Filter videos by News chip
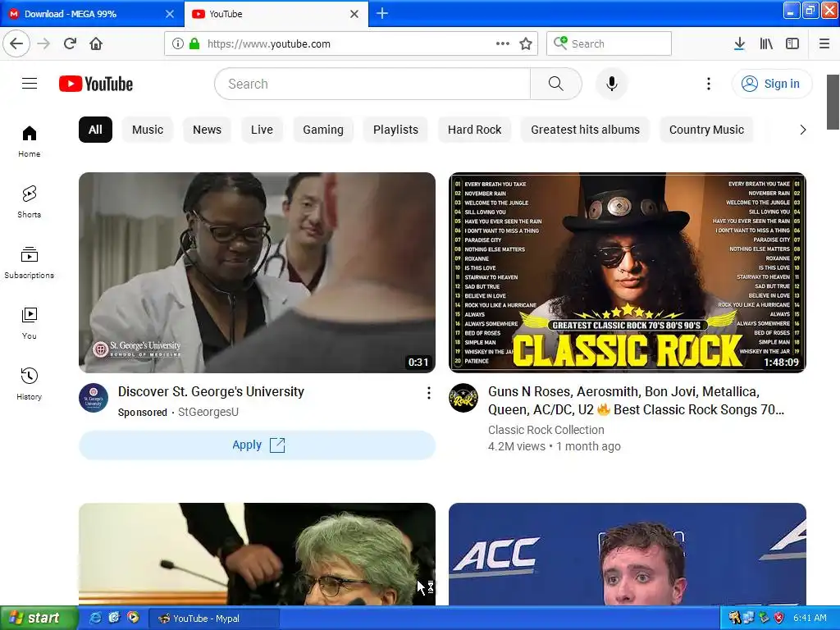The image size is (840, 630). click(207, 130)
